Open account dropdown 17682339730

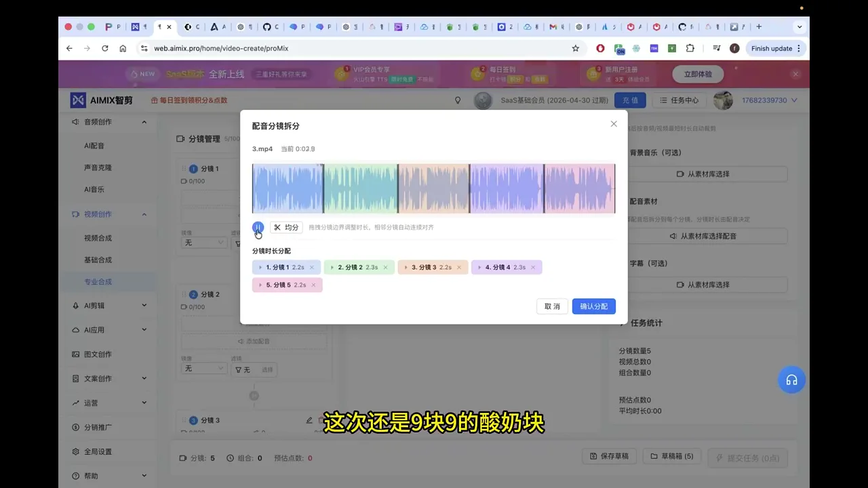point(769,100)
